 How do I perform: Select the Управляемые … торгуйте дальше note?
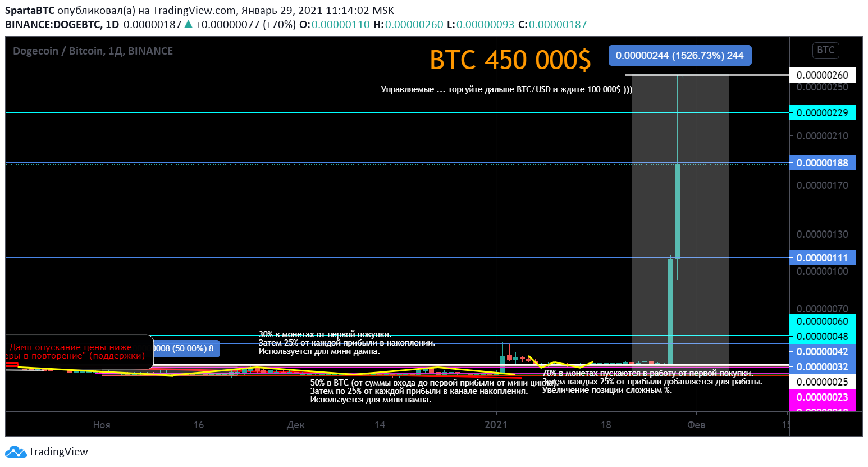(506, 89)
